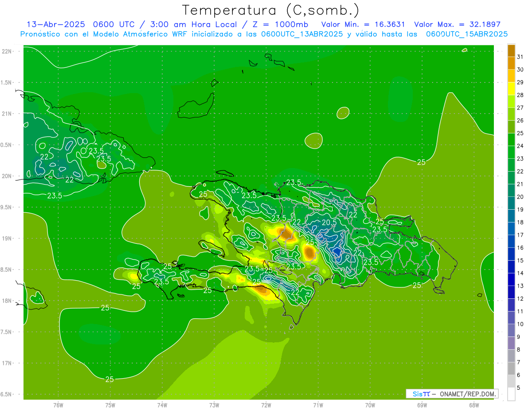Click the "70W" longitude axis label
The height and width of the screenshot is (411, 532).
370,405
